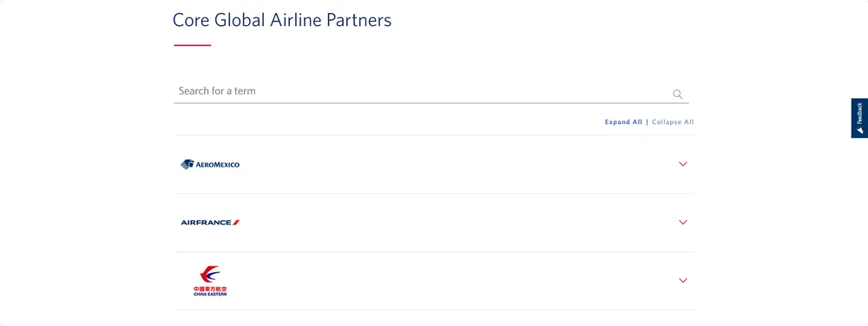Click the Collapse All link
Screen dimensions: 868x326
(x=673, y=122)
